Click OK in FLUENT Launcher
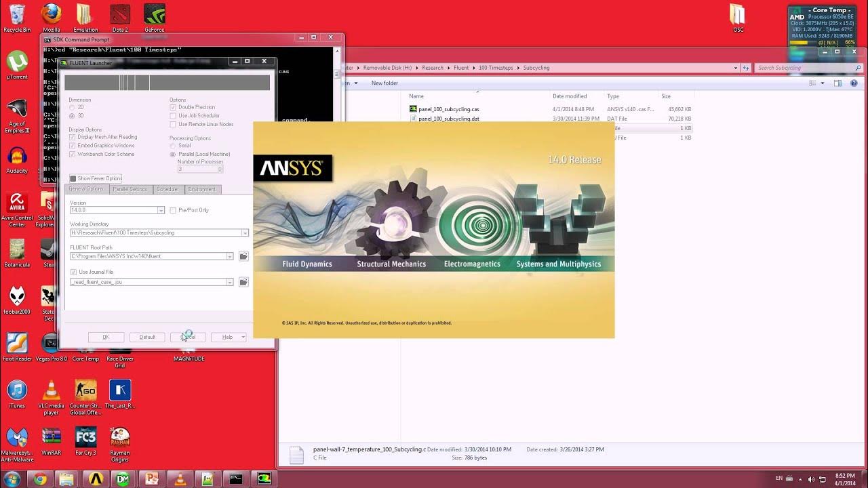Screen dimensions: 868x488 pos(106,337)
